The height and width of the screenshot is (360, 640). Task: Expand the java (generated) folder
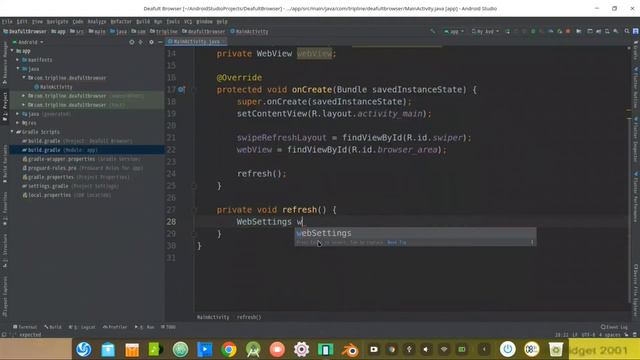coord(18,114)
